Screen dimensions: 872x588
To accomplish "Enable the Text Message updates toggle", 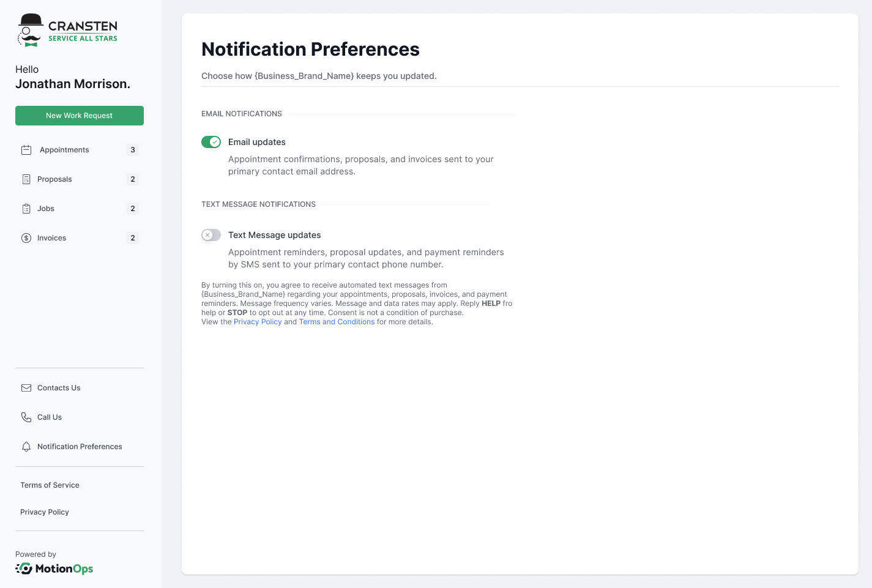I will [x=211, y=235].
